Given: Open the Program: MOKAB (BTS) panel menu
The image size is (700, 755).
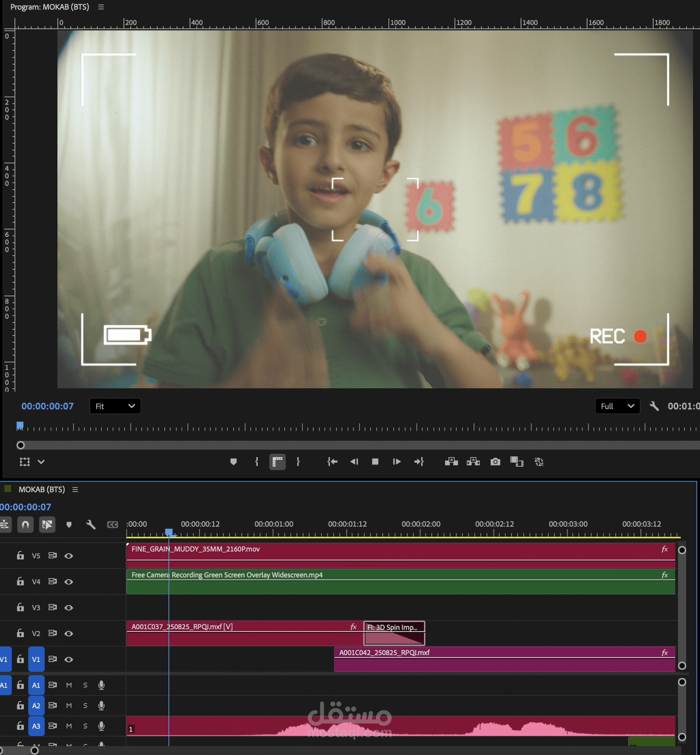Looking at the screenshot, I should [x=100, y=7].
